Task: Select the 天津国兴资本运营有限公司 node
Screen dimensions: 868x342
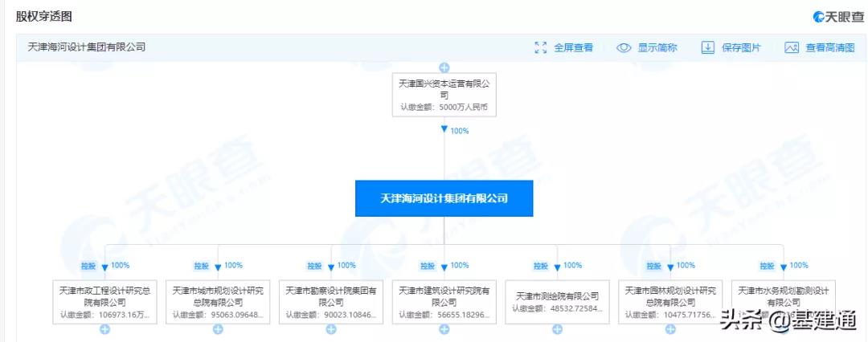Action: coord(444,95)
